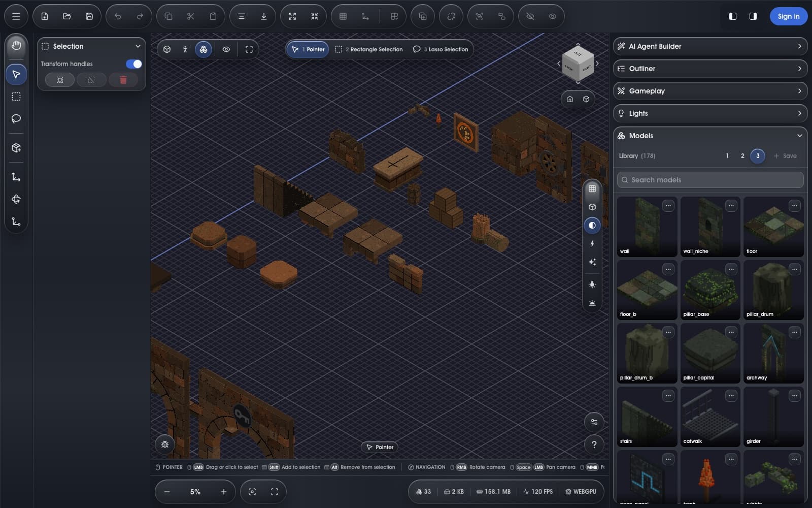
Task: Click the 120 FPS status entry
Action: 538,492
